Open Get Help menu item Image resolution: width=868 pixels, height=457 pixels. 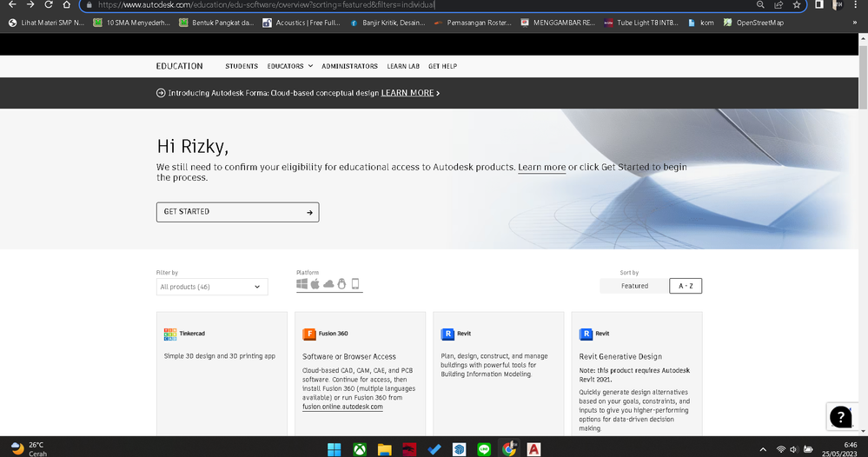point(442,66)
